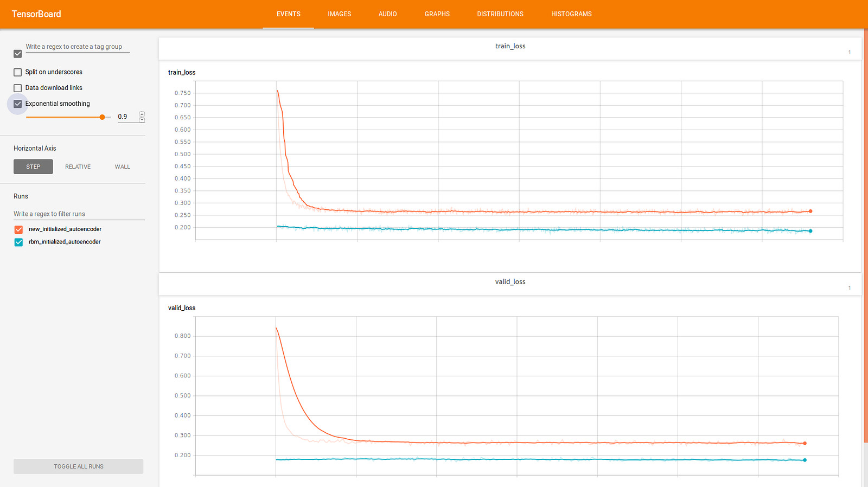Toggle the Split on underscores checkbox
This screenshot has width=868, height=487.
tap(18, 72)
